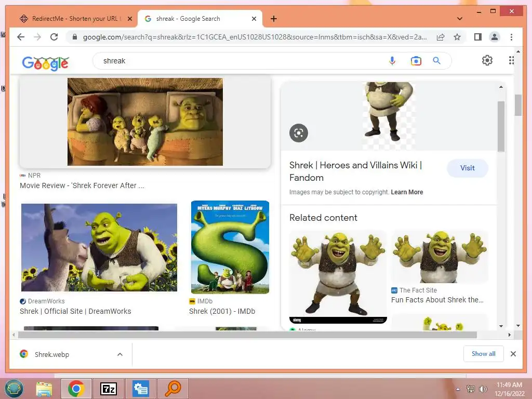The width and height of the screenshot is (532, 399).
Task: Open the downloaded Shrek.webp file
Action: pos(51,354)
